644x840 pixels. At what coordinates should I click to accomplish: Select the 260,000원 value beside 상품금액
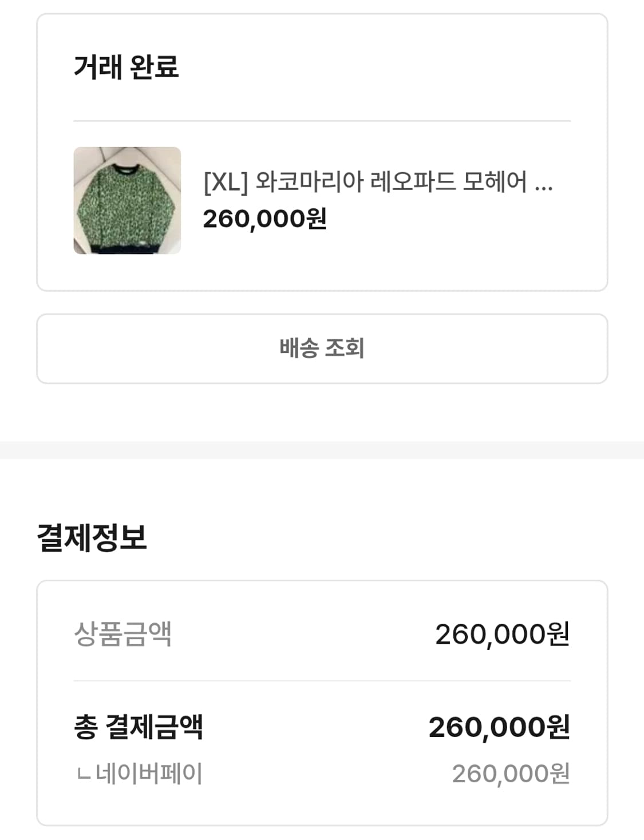click(x=502, y=634)
